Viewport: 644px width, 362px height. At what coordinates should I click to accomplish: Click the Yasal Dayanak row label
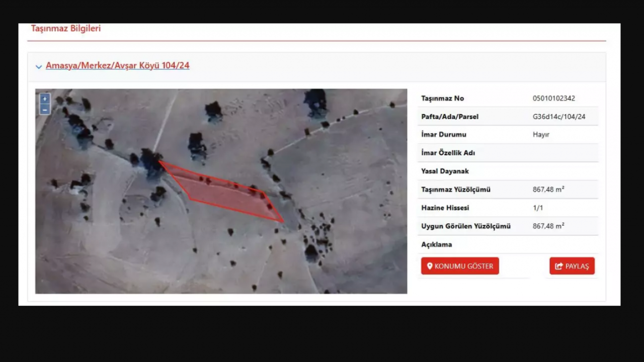pos(445,171)
